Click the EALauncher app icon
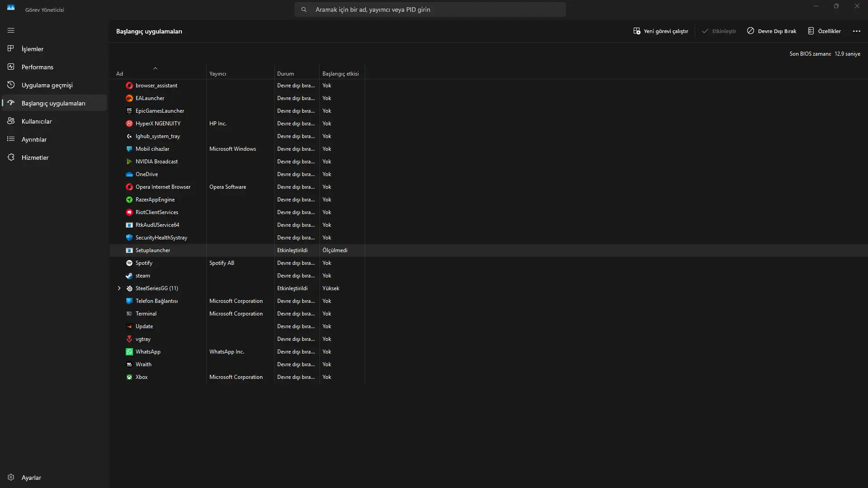 point(129,98)
